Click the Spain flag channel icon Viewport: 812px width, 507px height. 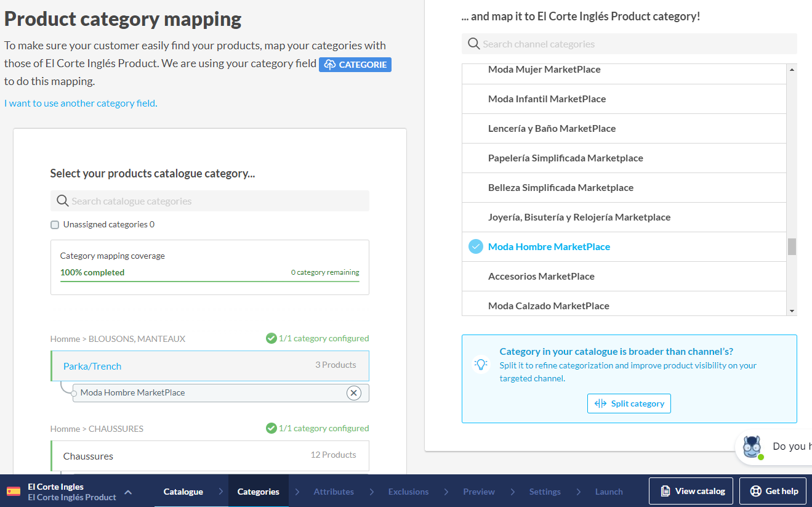tap(14, 492)
